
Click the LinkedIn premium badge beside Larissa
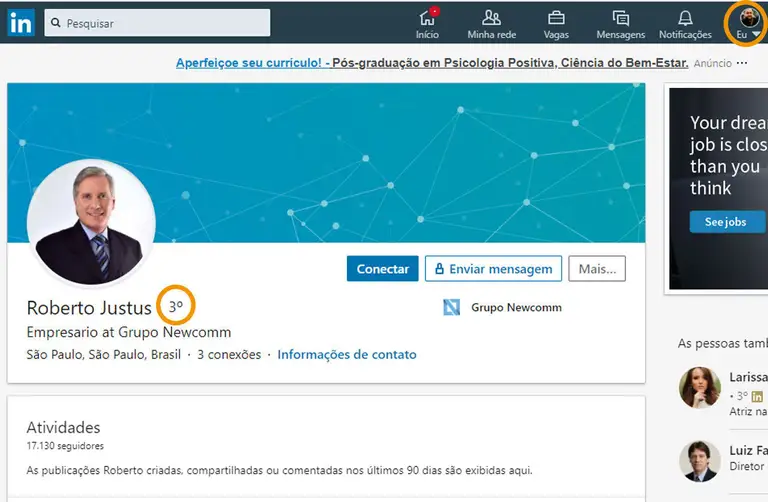tap(757, 396)
